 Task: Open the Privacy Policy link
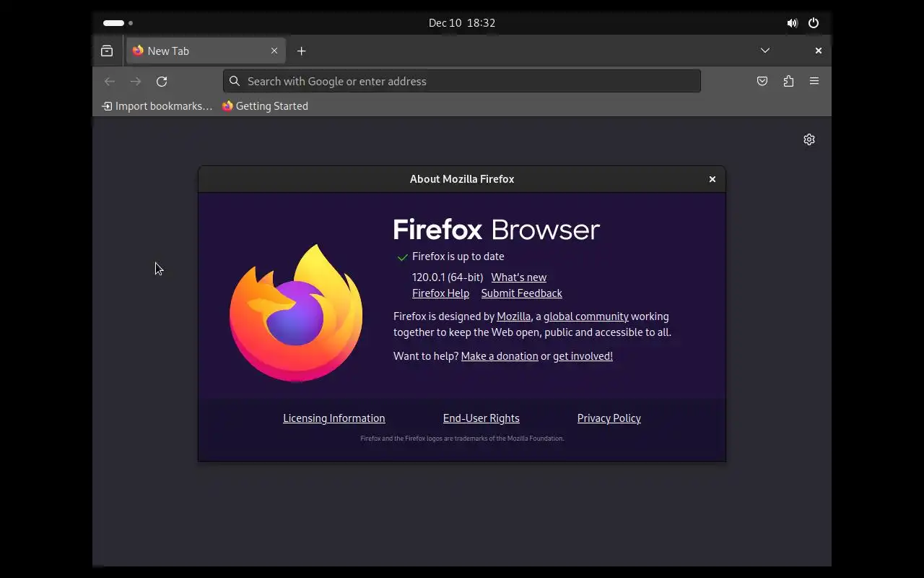609,418
